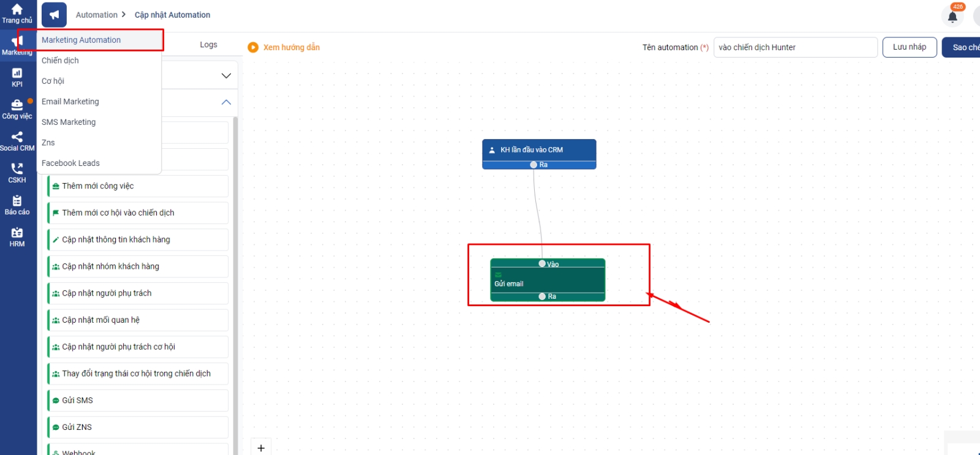This screenshot has height=455, width=980.
Task: Click the Automation breadcrumb link
Action: tap(97, 15)
